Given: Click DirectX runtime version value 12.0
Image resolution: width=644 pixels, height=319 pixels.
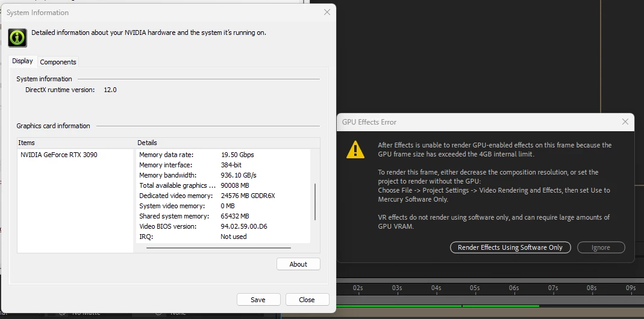Looking at the screenshot, I should [110, 90].
